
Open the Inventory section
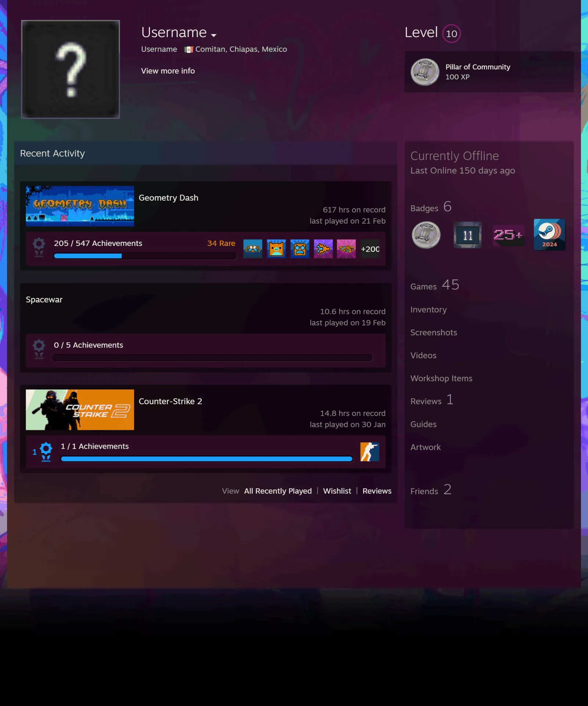point(429,310)
